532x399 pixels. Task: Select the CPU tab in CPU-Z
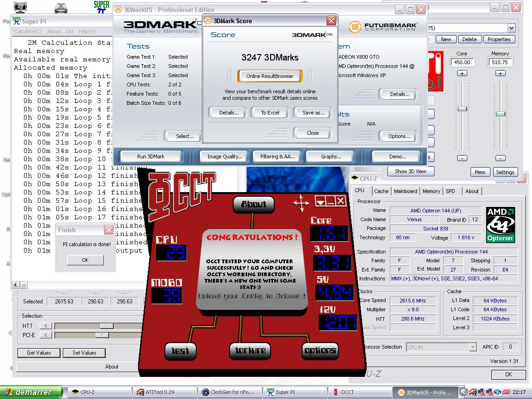360,191
